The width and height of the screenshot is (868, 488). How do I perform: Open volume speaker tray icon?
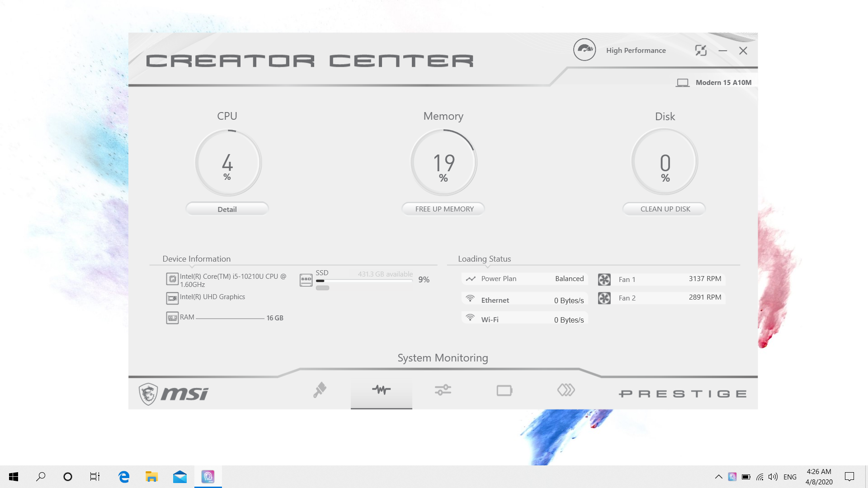[x=773, y=477]
